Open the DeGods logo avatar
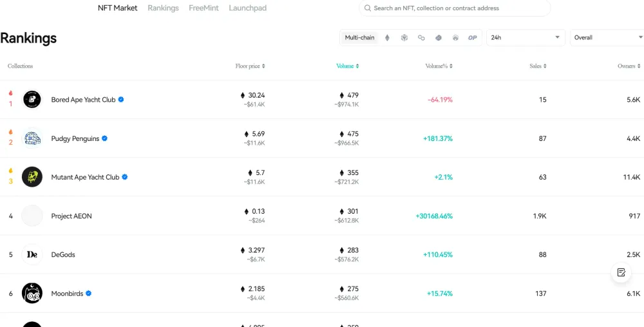Screen dimensions: 644x327 pyautogui.click(x=32, y=254)
